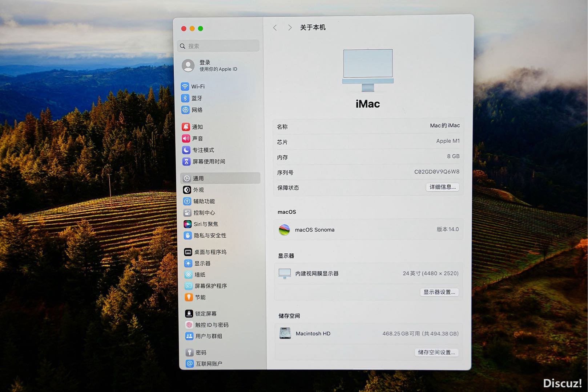This screenshot has width=588, height=392.
Task: Focus the 搜索 search field
Action: pos(218,46)
